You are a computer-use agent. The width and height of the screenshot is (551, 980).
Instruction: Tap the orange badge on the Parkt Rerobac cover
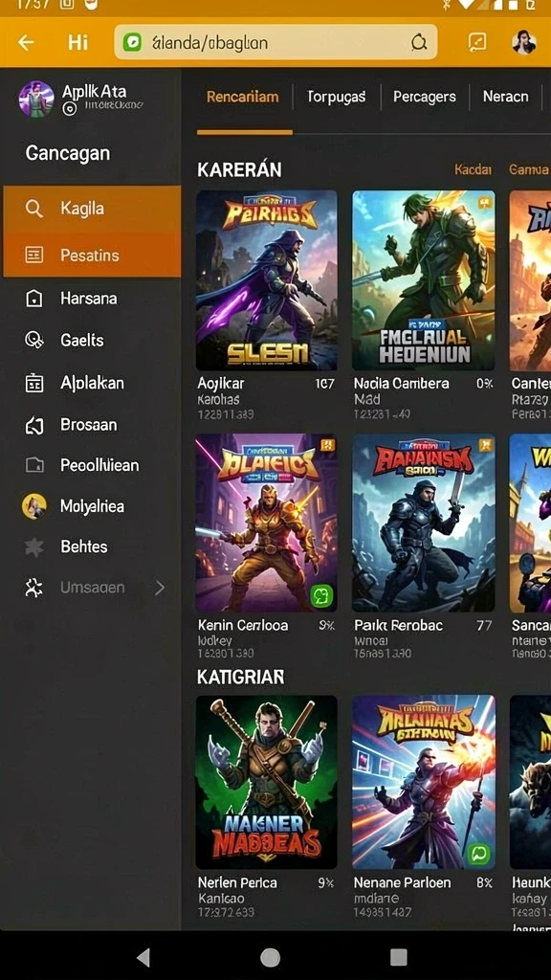point(485,445)
